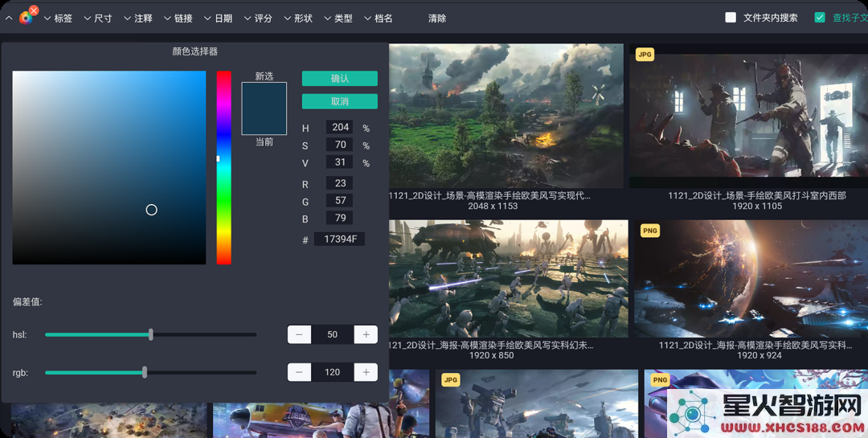Click filename 1121_2D设计_场景-手绘欧美风打斗室内西部
The width and height of the screenshot is (868, 438).
pos(757,195)
